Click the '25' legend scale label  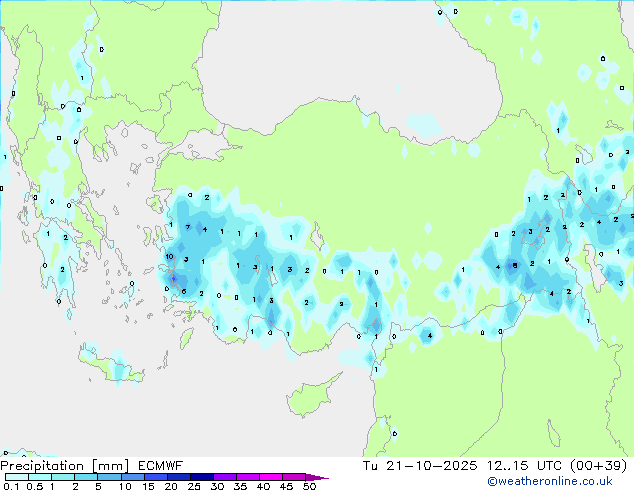pos(194,486)
